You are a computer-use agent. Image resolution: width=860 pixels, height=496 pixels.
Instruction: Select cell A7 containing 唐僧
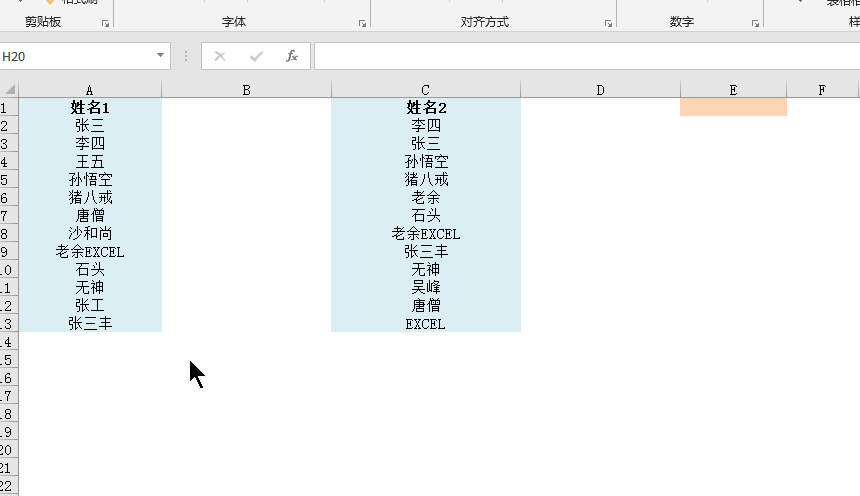coord(90,216)
